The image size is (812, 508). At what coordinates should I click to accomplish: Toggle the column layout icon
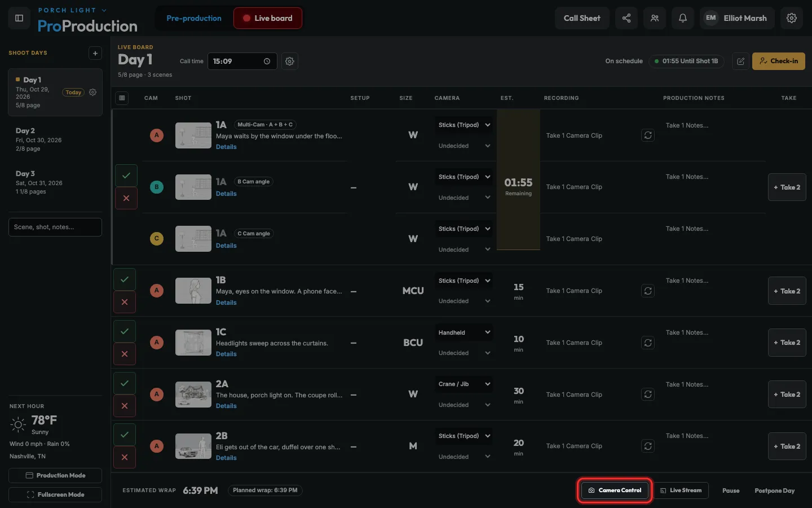122,98
